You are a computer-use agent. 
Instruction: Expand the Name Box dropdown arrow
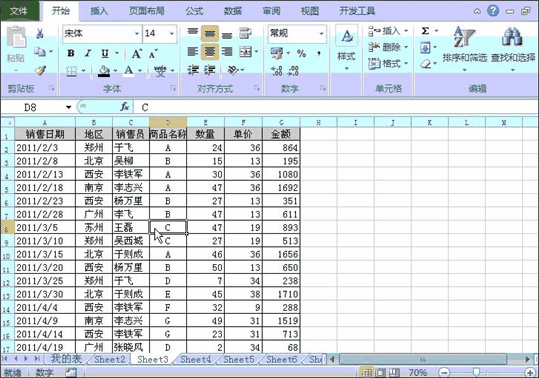[x=68, y=107]
